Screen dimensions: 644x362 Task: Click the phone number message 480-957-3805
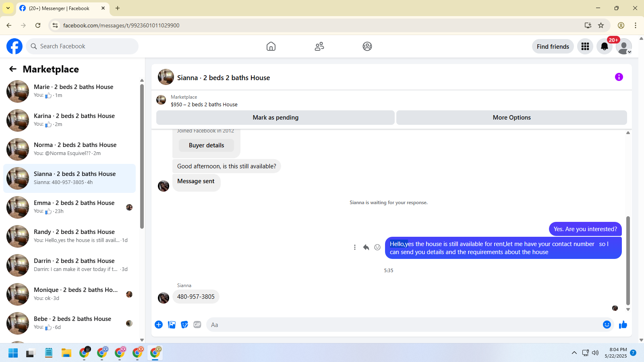coord(196,297)
